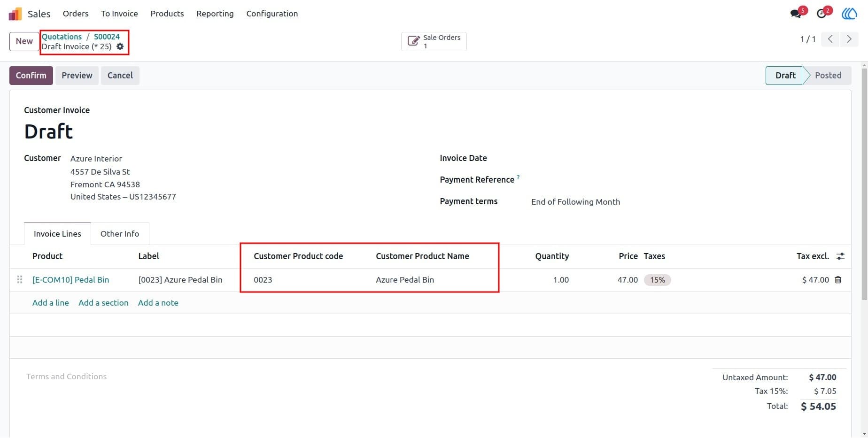Select the Posted status stage

pos(828,76)
